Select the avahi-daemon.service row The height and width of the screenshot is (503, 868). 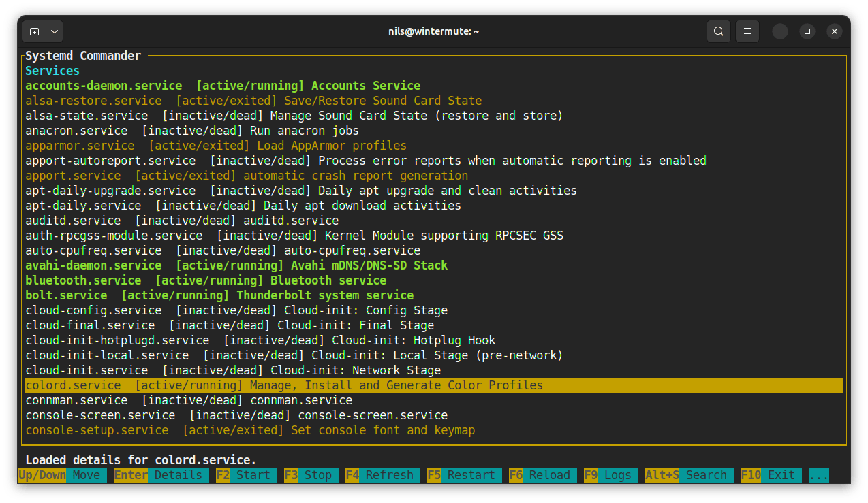[x=434, y=265]
